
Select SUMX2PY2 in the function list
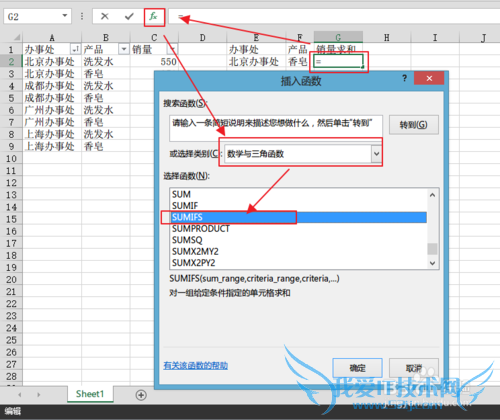pos(298,263)
